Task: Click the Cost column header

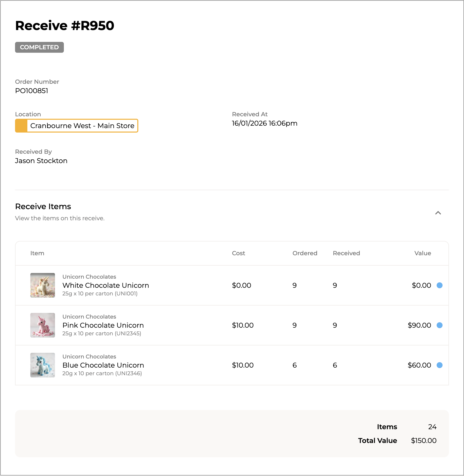Action: [x=238, y=253]
